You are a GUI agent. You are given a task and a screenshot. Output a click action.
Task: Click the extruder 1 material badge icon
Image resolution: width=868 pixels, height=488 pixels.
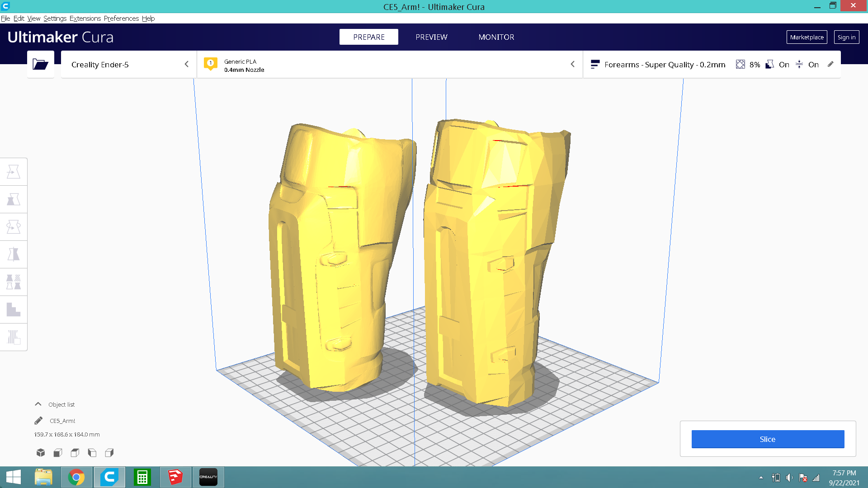pos(211,64)
